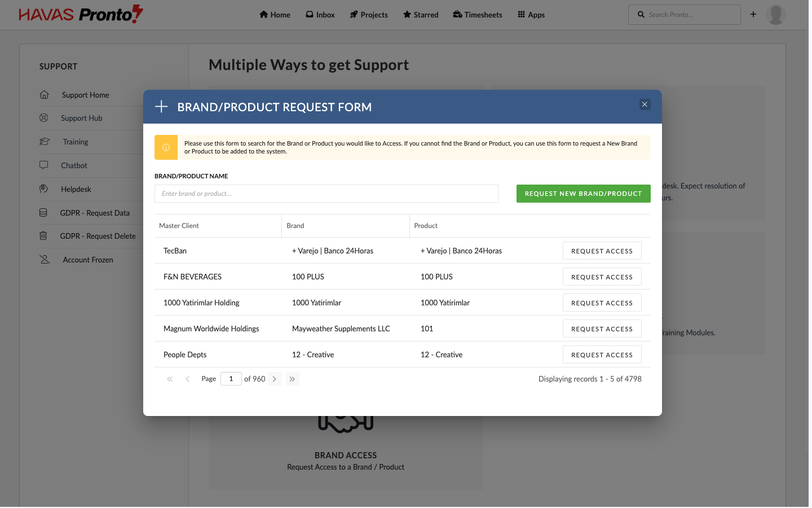Click the Account Frozen user icon
Image resolution: width=812 pixels, height=508 pixels.
[45, 260]
